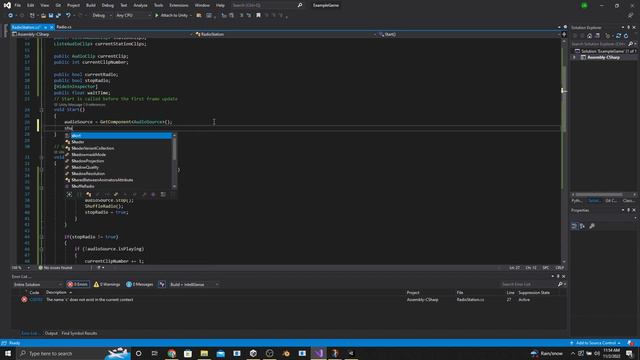Viewport: 640px width, 360px height.
Task: Start Attach to Unity
Action: coord(171,16)
